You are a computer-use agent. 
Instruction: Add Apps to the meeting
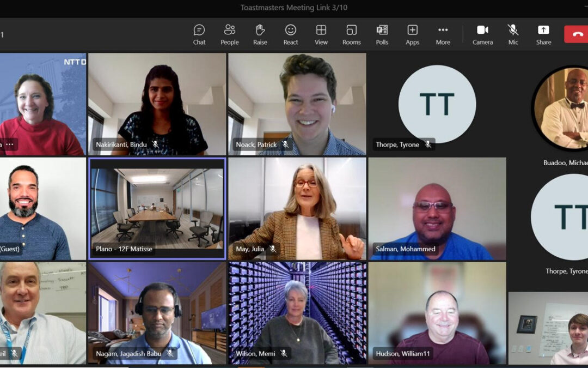pyautogui.click(x=412, y=34)
